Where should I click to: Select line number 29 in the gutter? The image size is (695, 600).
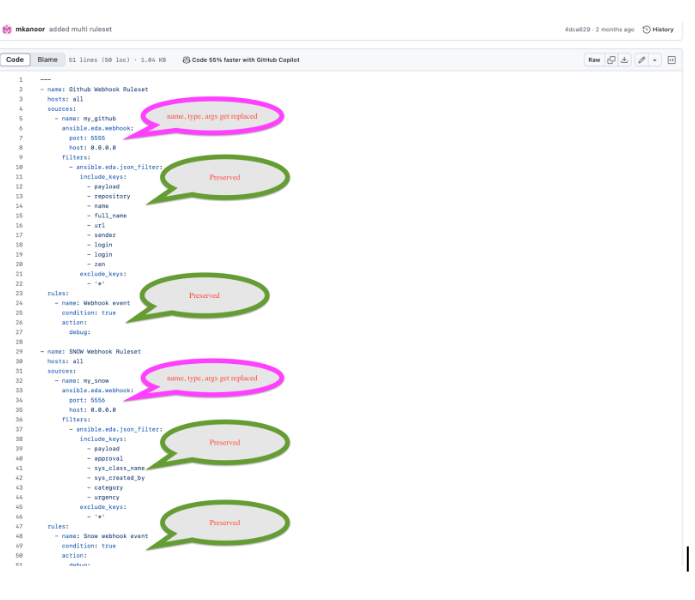tap(20, 352)
